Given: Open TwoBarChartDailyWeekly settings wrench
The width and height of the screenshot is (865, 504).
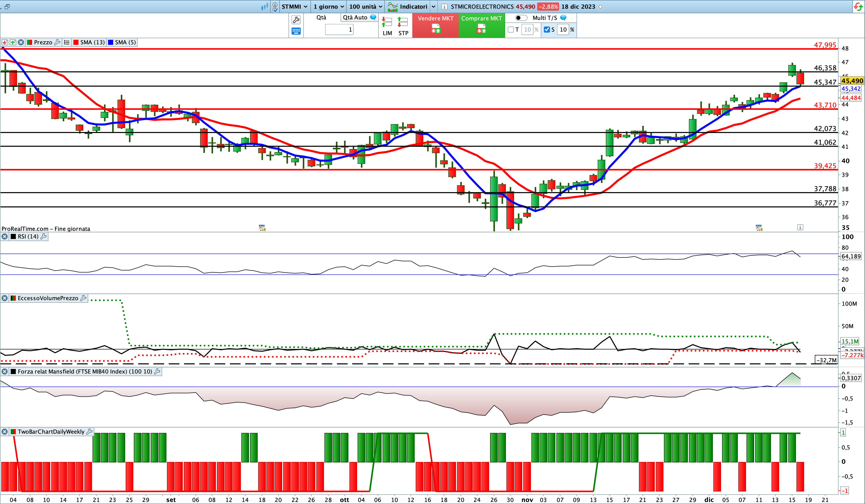Looking at the screenshot, I should [89, 432].
